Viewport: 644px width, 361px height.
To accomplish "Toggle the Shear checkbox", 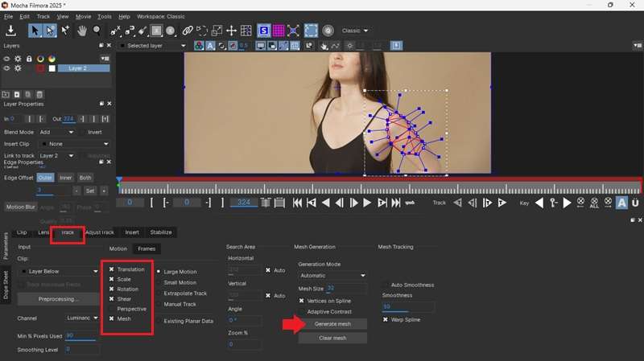I will pos(111,299).
